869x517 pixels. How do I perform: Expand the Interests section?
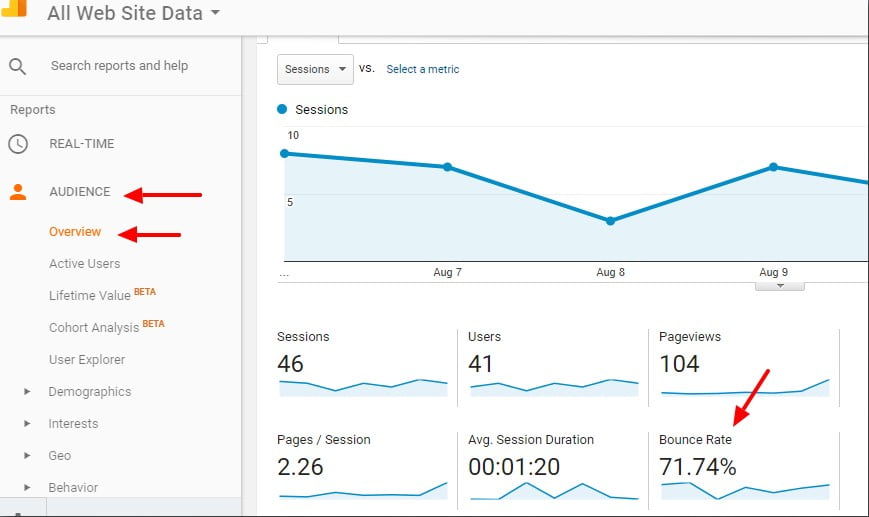[28, 424]
